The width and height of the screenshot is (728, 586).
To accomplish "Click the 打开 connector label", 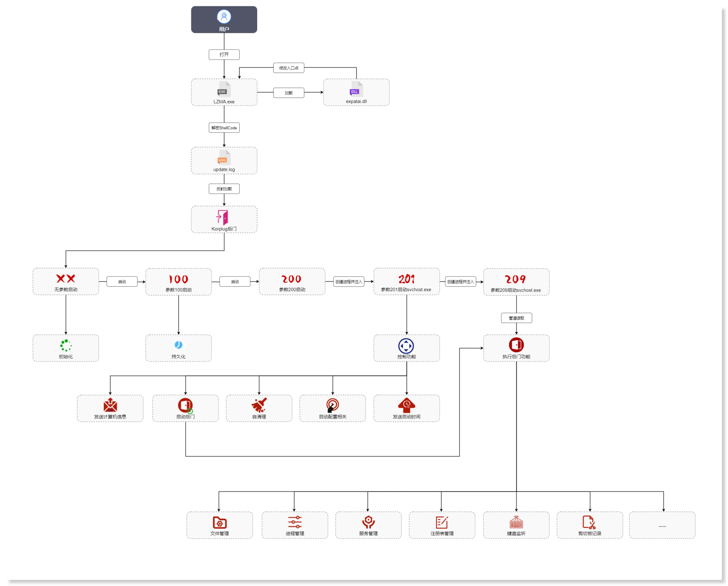I will [224, 55].
